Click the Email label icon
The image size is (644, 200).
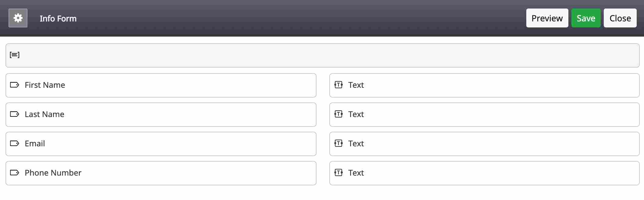point(15,143)
